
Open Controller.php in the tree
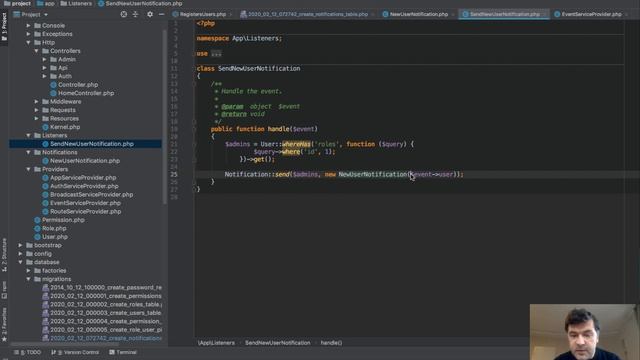[78, 84]
